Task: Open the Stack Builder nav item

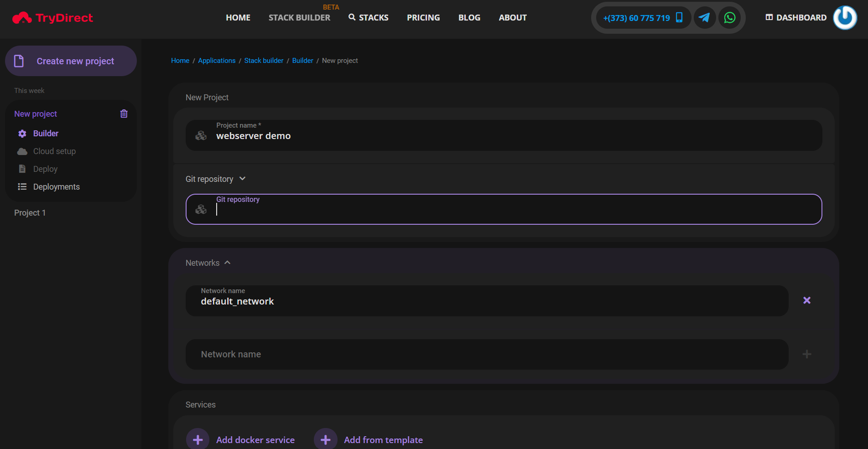Action: coord(299,18)
